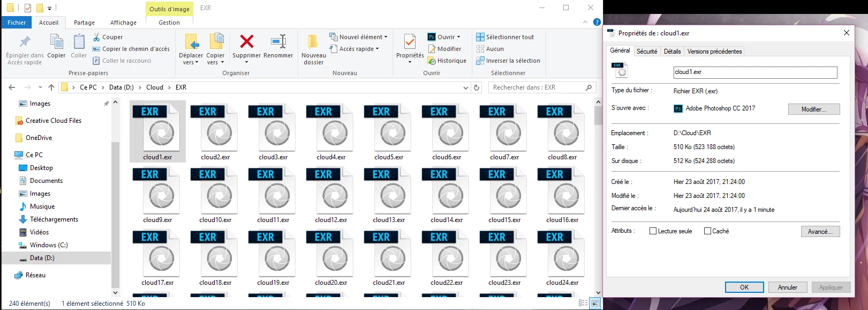The height and width of the screenshot is (310, 868).
Task: Switch to large icons view in status bar
Action: point(595,304)
